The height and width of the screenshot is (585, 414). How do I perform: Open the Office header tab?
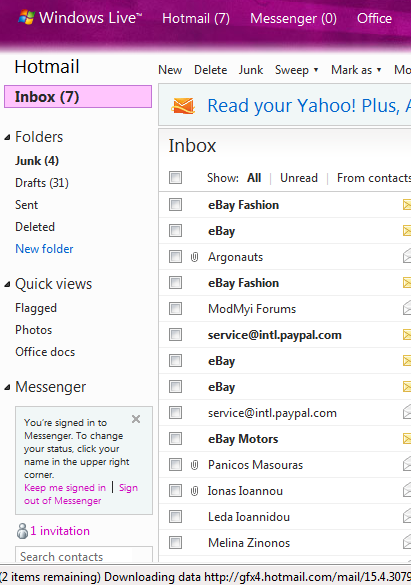point(374,18)
